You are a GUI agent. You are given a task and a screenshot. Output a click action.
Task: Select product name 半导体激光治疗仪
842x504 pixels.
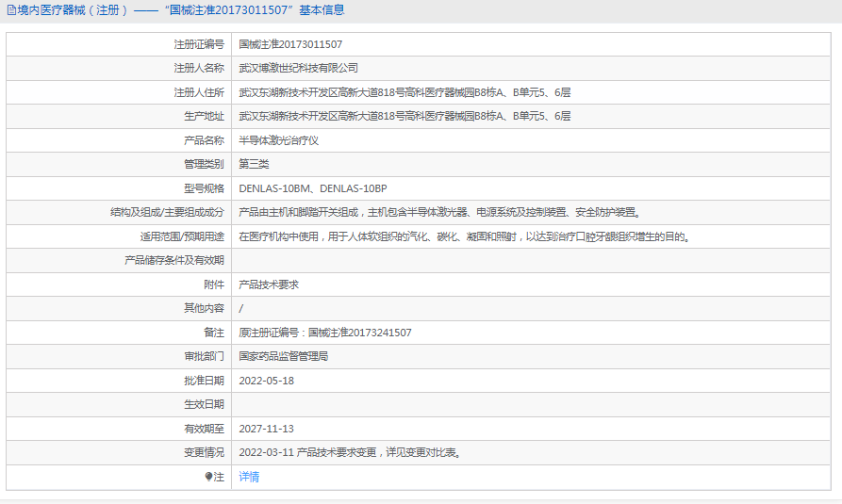coord(279,140)
